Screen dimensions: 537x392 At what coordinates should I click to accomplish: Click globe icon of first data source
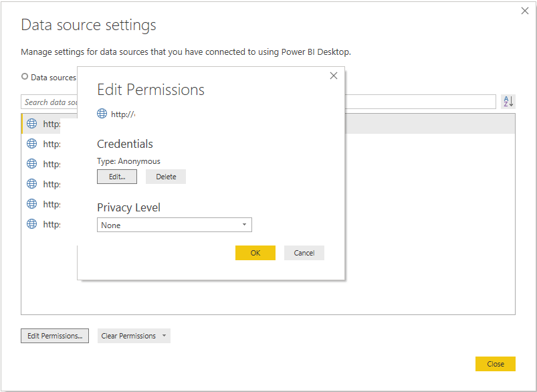[x=31, y=124]
